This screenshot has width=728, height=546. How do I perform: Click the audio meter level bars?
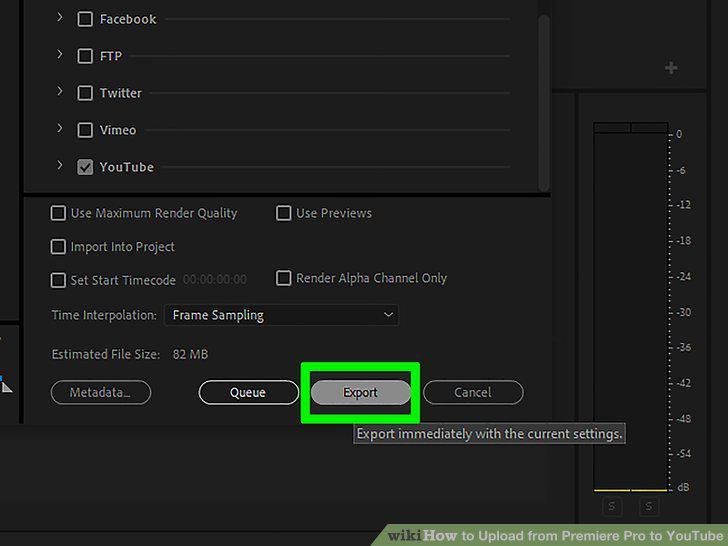tap(630, 306)
